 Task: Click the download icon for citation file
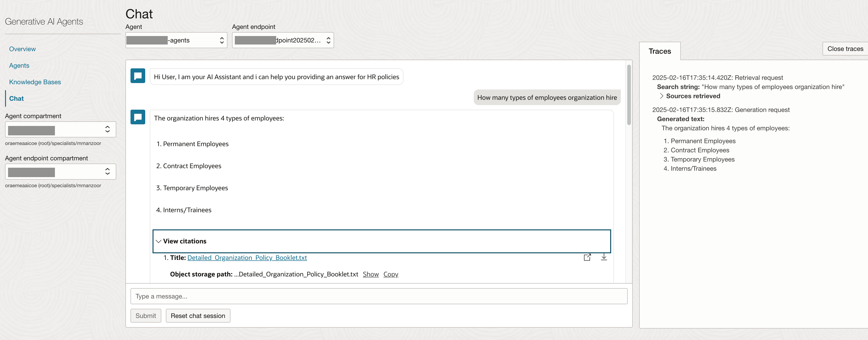(604, 257)
